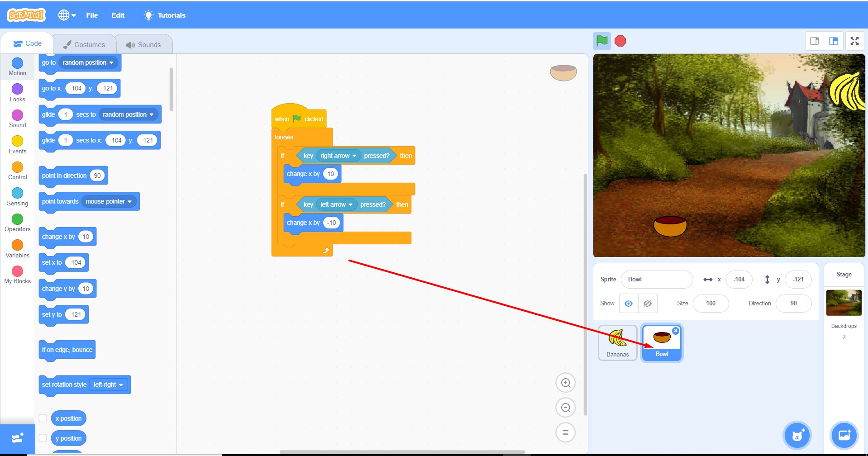Viewport: 868px width, 456px height.
Task: Click the Scratch logo
Action: 26,15
